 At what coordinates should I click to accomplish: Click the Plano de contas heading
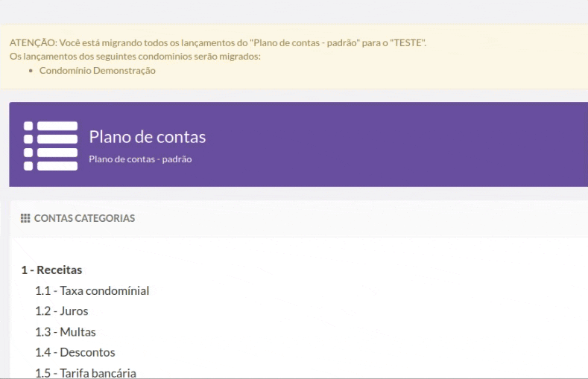(x=148, y=137)
